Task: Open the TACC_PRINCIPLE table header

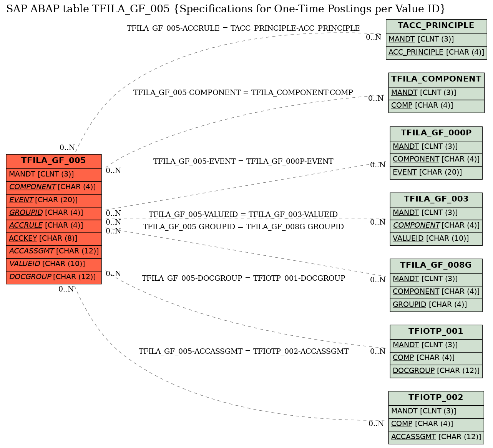Action: click(x=436, y=26)
